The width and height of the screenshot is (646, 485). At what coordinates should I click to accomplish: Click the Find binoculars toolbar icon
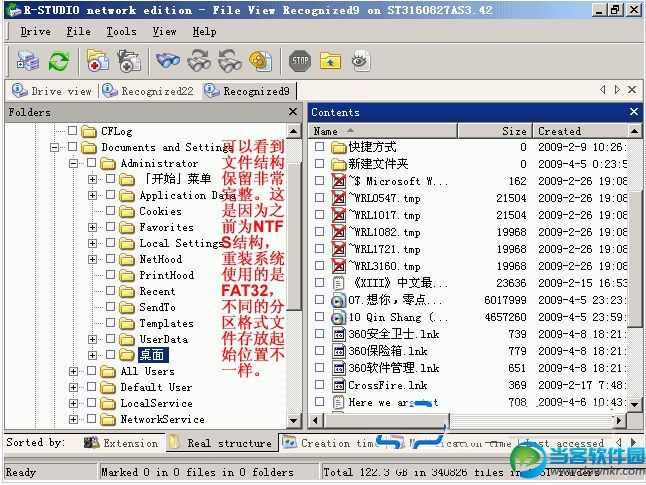[x=168, y=61]
